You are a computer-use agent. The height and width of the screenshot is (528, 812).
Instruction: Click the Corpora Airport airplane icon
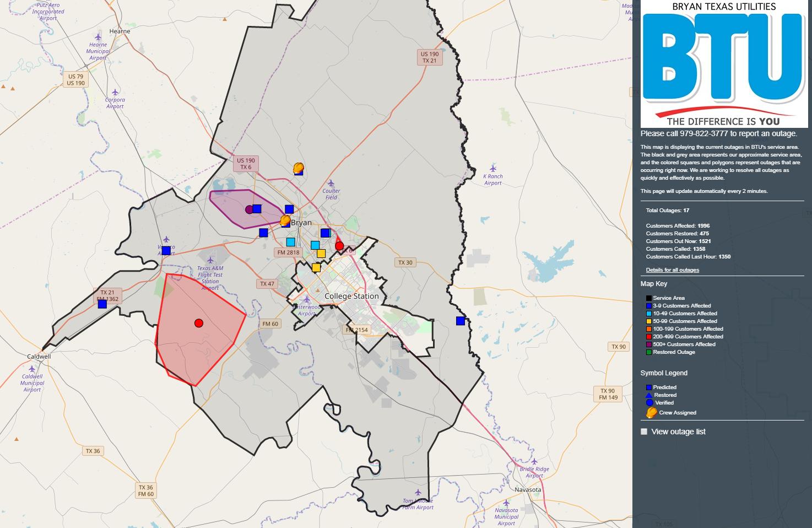[x=115, y=93]
